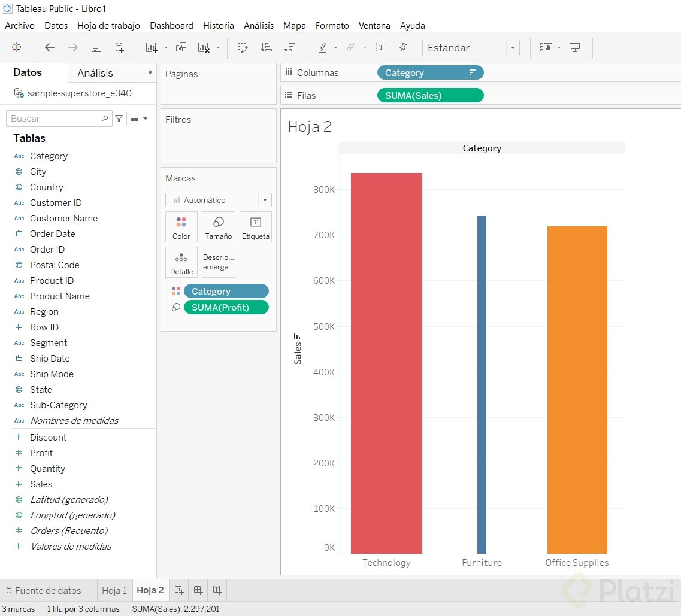Click the new worksheet toolbar icon

point(151,47)
